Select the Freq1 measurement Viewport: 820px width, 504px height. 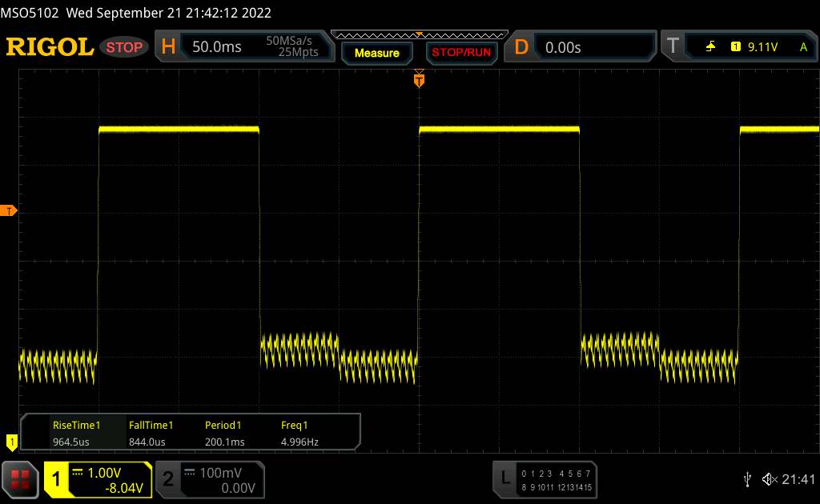[x=295, y=425]
